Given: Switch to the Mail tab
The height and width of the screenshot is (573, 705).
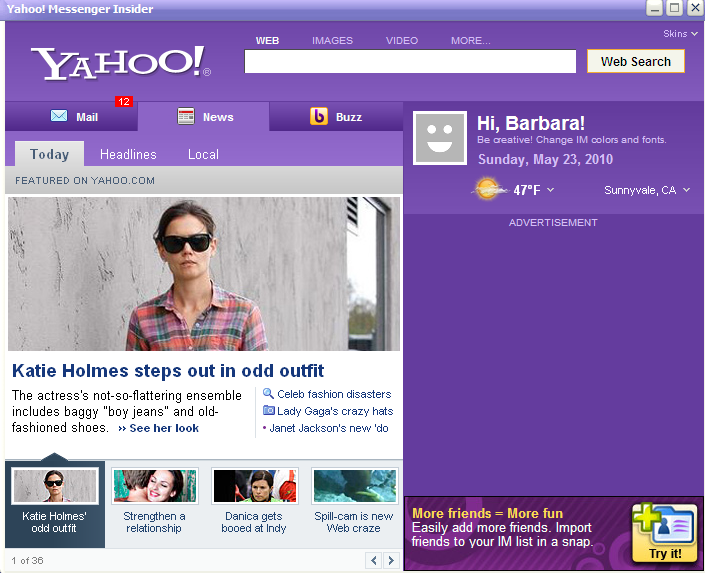Looking at the screenshot, I should 71,116.
